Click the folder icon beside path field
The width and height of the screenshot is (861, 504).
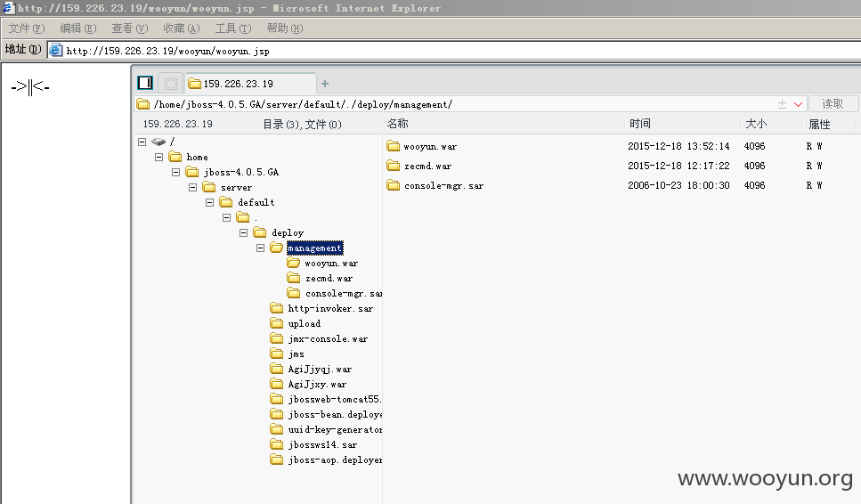point(142,104)
